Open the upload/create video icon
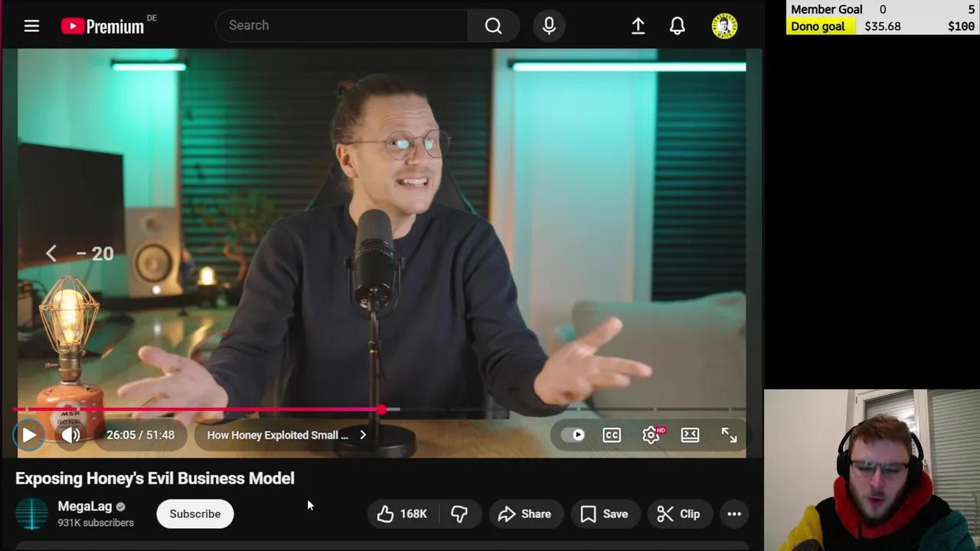Viewport: 980px width, 551px height. (x=638, y=26)
